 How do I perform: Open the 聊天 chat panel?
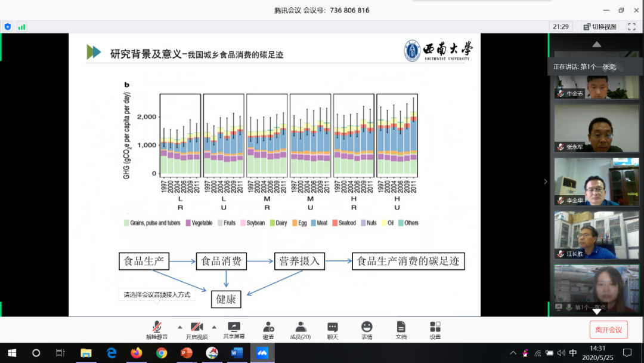332,327
